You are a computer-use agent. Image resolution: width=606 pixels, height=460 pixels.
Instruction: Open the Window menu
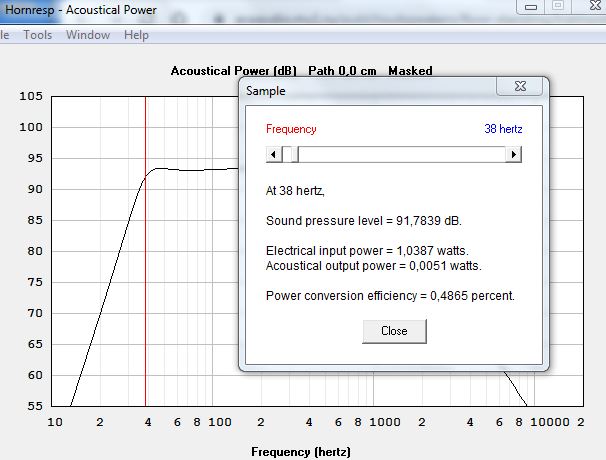click(88, 35)
